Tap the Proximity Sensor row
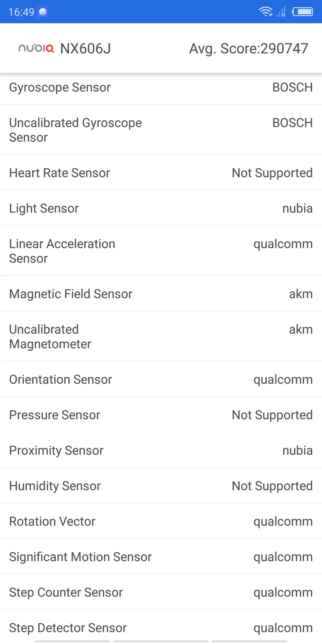The height and width of the screenshot is (644, 322). pos(161,450)
